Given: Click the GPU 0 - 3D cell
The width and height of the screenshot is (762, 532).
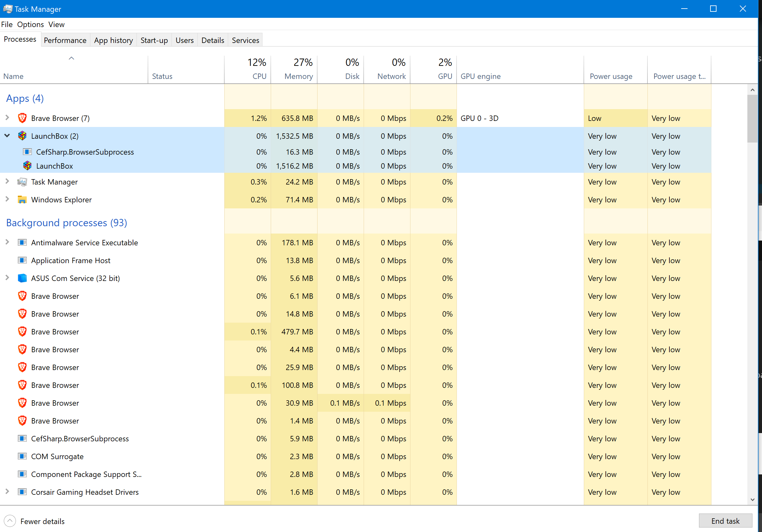Looking at the screenshot, I should (521, 118).
